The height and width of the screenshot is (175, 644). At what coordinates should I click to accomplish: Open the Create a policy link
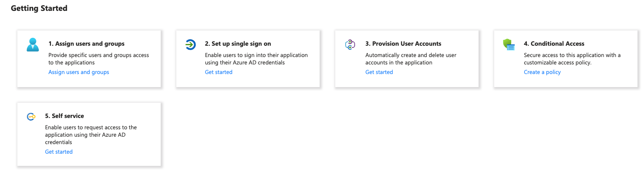tap(542, 72)
